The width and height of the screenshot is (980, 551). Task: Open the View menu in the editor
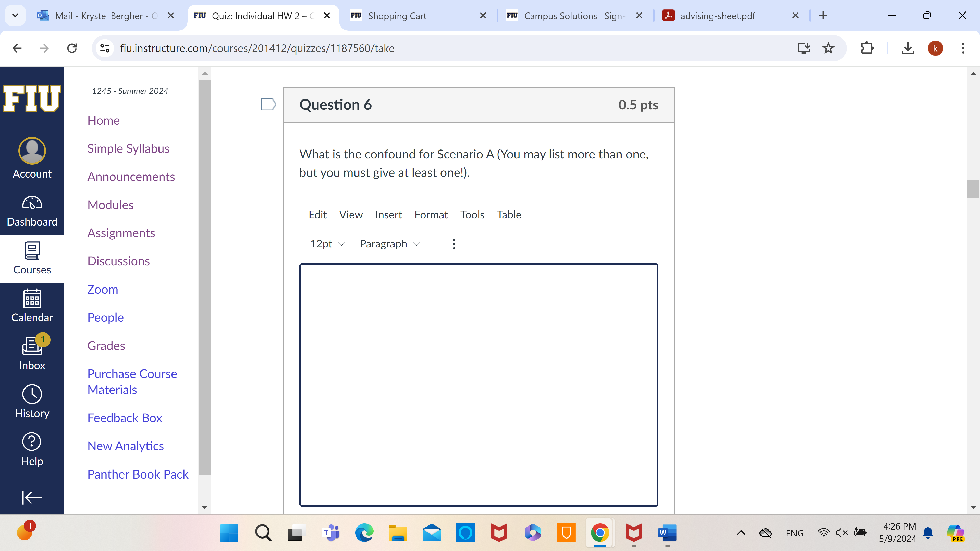[x=351, y=215]
